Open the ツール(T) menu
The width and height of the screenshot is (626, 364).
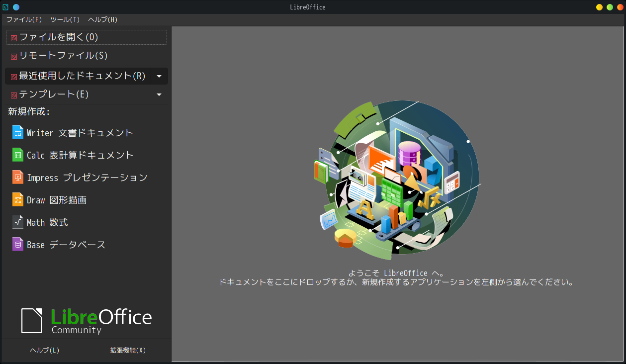(x=65, y=19)
